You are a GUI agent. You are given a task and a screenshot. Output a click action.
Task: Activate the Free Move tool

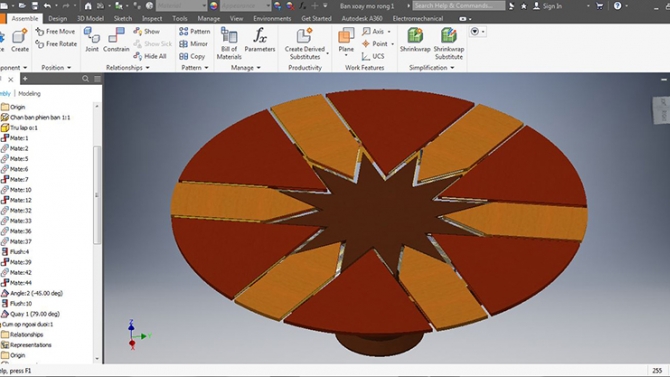[x=56, y=31]
